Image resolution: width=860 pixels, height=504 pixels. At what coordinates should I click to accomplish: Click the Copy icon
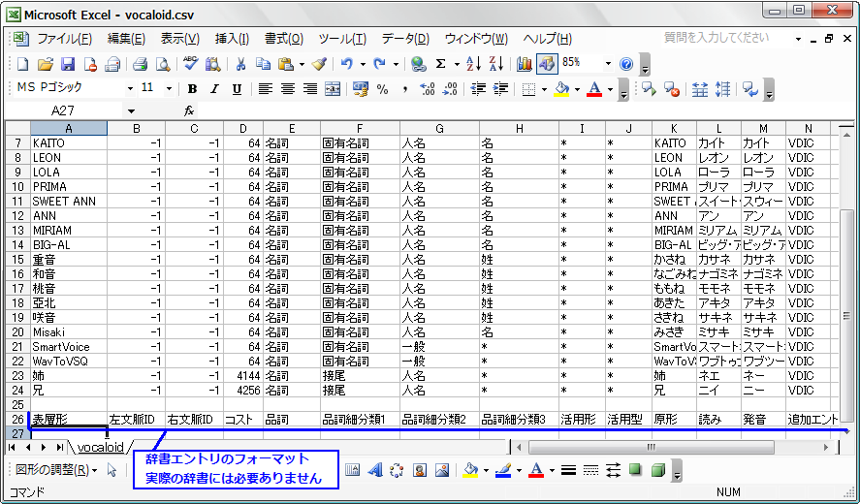[264, 64]
